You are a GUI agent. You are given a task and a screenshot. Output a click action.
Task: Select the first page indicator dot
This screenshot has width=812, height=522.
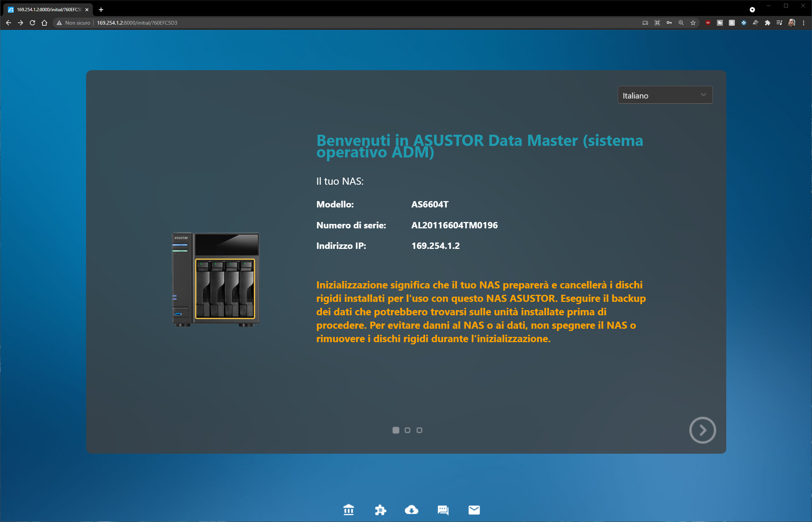pos(396,430)
